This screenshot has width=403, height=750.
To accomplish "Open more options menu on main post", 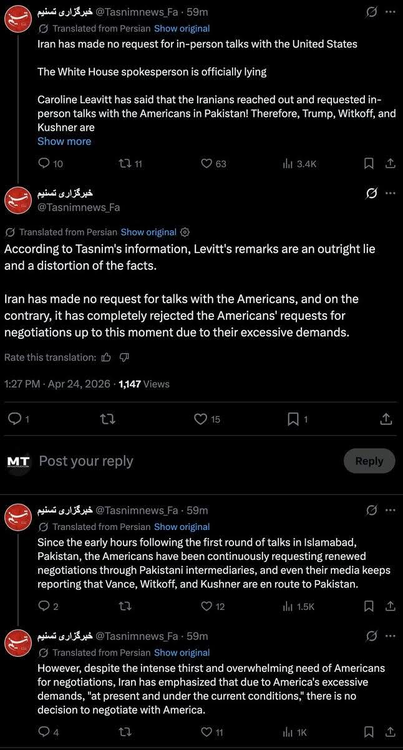I will coord(391,193).
